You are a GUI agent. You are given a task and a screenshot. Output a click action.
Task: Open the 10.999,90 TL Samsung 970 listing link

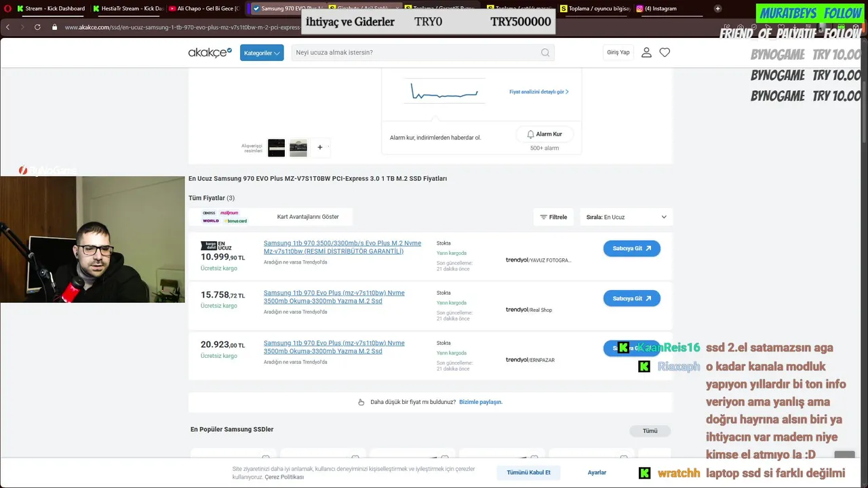[x=342, y=247]
